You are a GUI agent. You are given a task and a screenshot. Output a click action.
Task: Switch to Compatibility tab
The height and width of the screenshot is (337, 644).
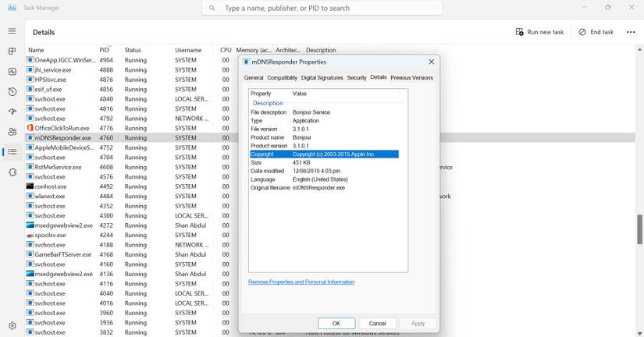pos(282,77)
